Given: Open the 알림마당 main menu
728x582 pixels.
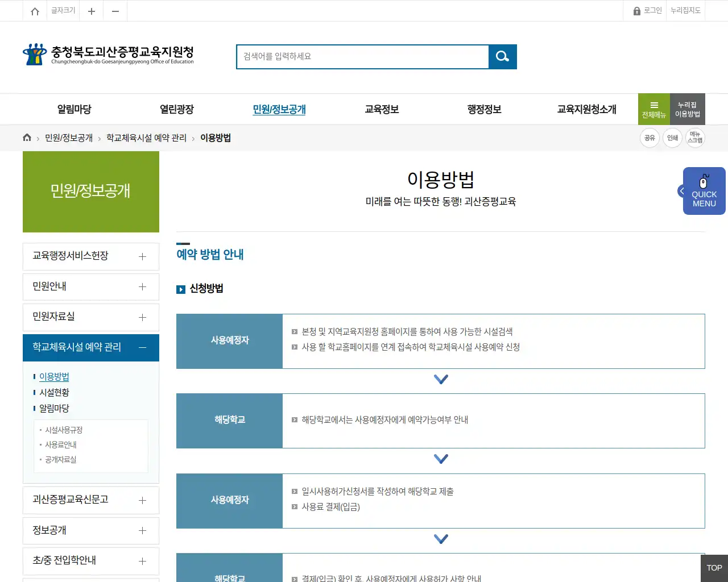Looking at the screenshot, I should 75,109.
